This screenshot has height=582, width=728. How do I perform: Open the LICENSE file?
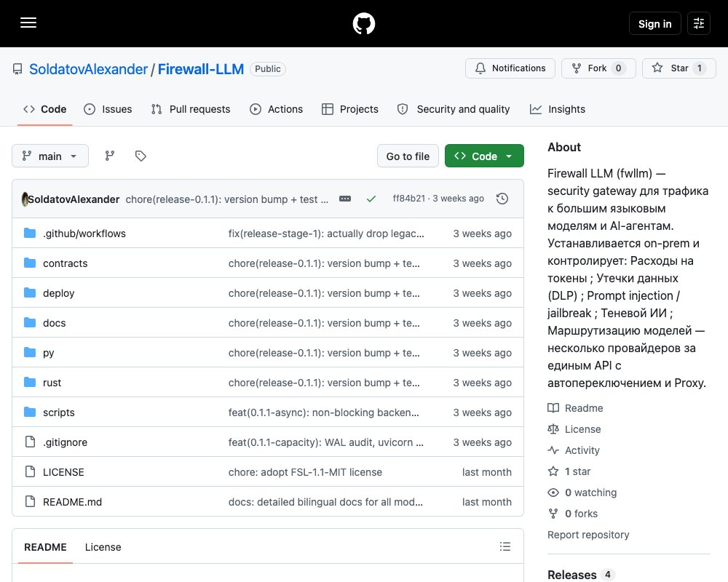(x=63, y=472)
